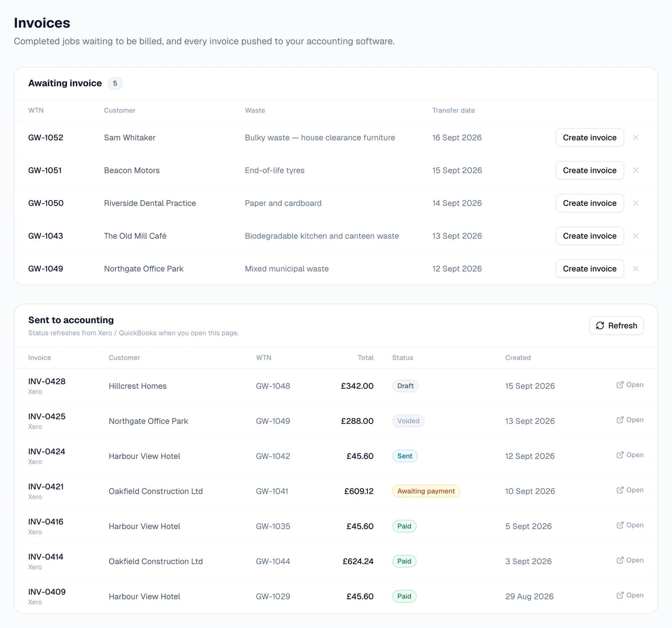Create invoice for Riverside Dental Practice

590,203
